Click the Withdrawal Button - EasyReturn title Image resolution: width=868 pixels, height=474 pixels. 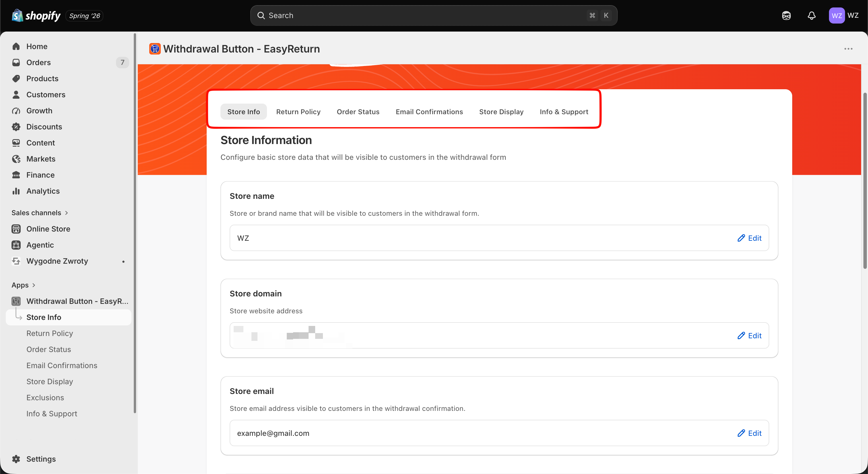(242, 49)
